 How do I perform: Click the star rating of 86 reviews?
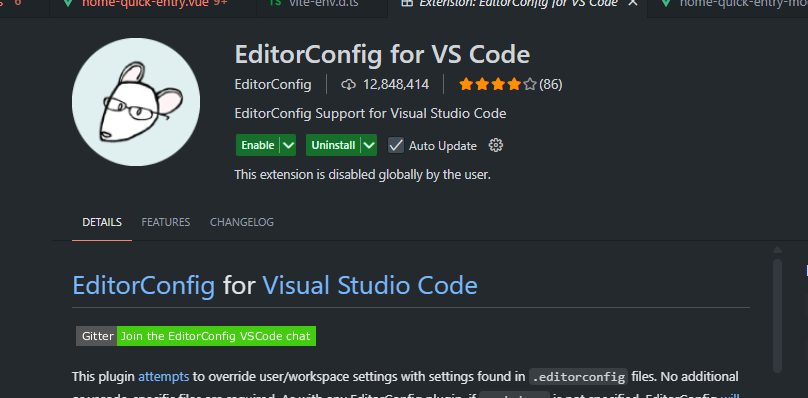[510, 85]
